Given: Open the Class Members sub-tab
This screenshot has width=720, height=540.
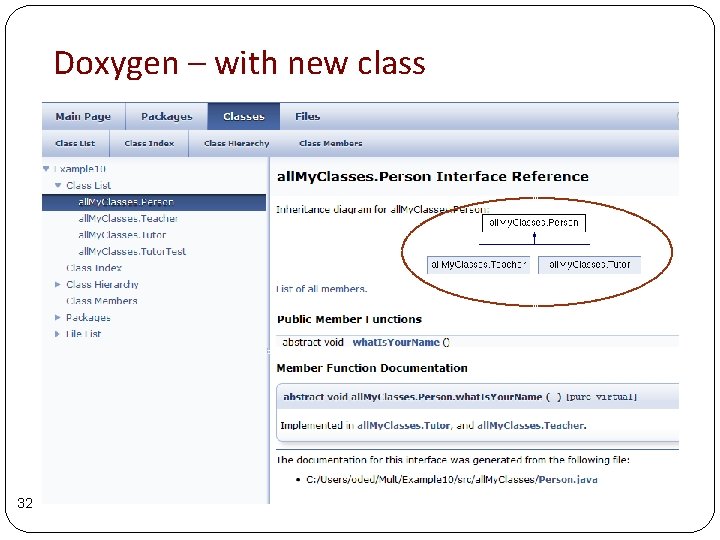Looking at the screenshot, I should 331,143.
